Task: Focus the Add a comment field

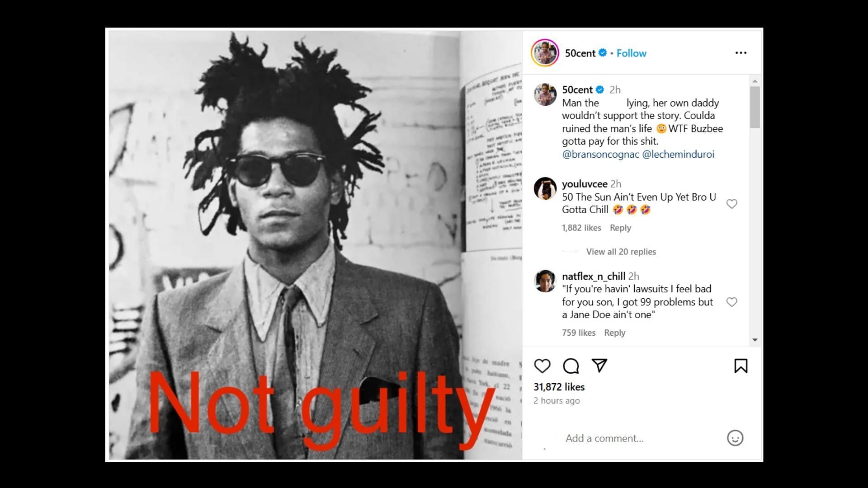Action: pos(642,438)
